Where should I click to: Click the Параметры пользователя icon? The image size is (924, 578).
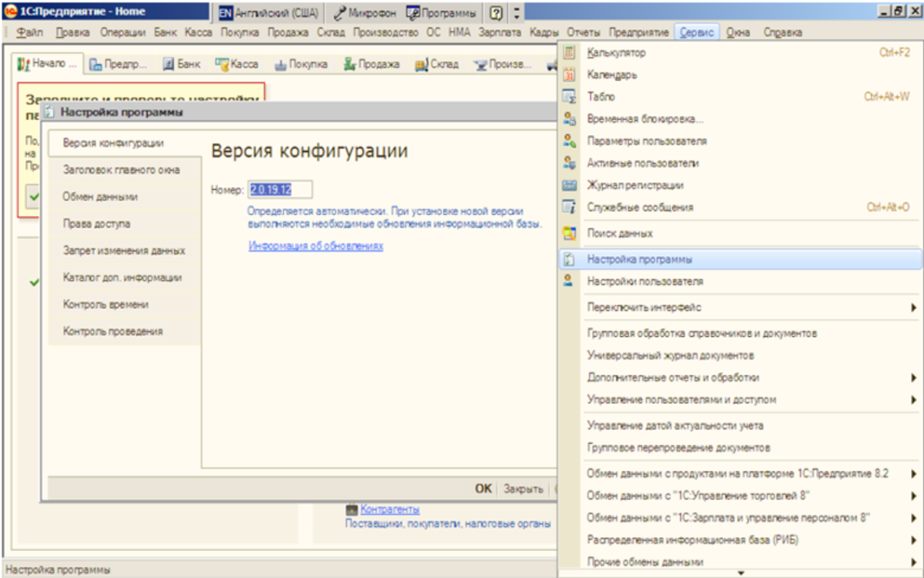coord(570,141)
